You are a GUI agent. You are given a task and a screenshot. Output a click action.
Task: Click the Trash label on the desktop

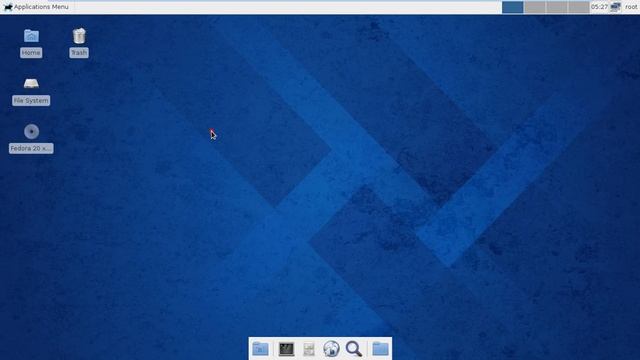[79, 53]
